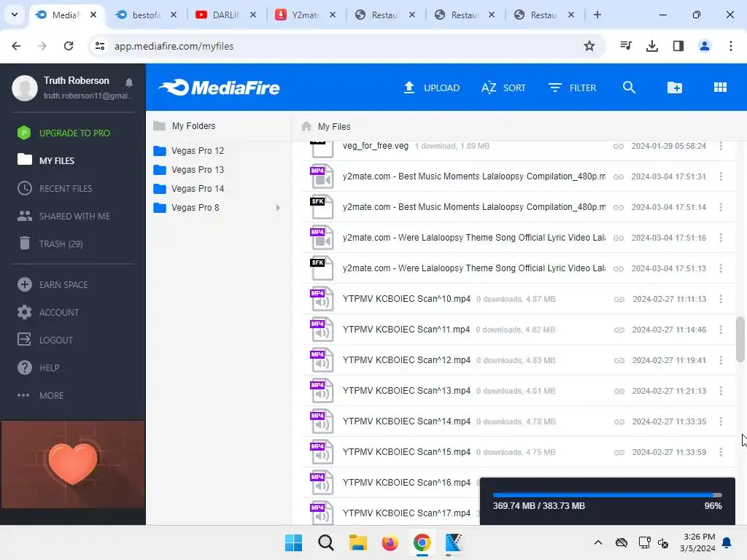This screenshot has height=560, width=747.
Task: Click the upload progress bar
Action: [x=608, y=495]
